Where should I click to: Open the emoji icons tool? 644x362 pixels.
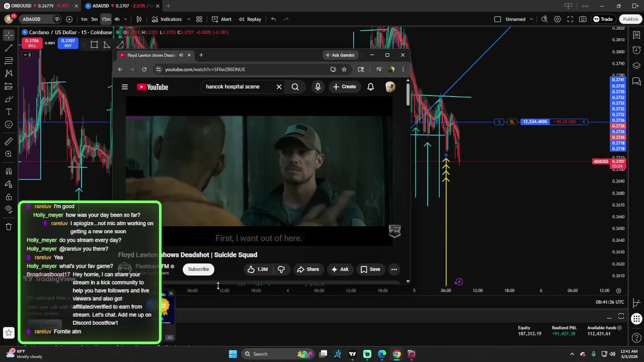pyautogui.click(x=9, y=125)
